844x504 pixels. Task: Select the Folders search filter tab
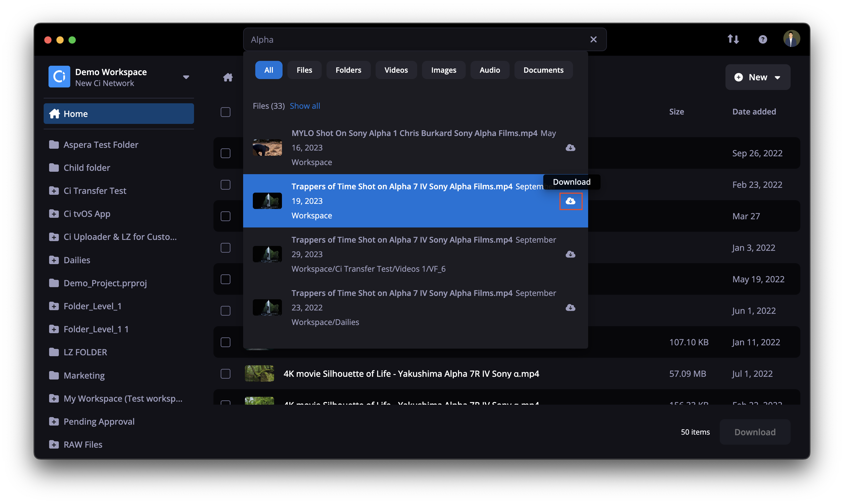(348, 70)
